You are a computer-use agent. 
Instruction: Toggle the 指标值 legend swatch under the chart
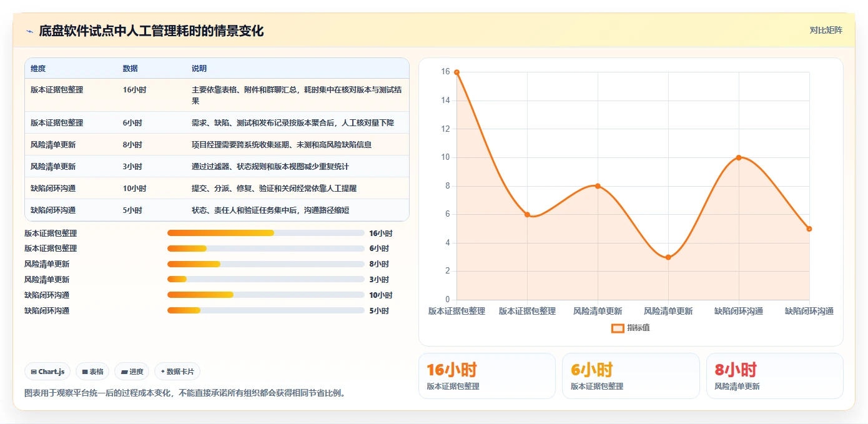618,328
